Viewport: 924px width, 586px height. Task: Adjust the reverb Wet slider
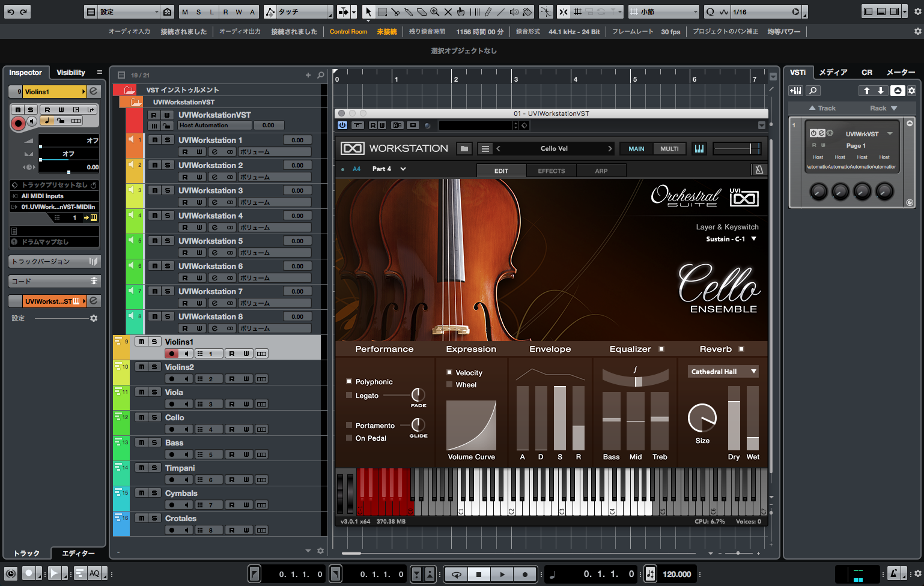[x=753, y=418]
